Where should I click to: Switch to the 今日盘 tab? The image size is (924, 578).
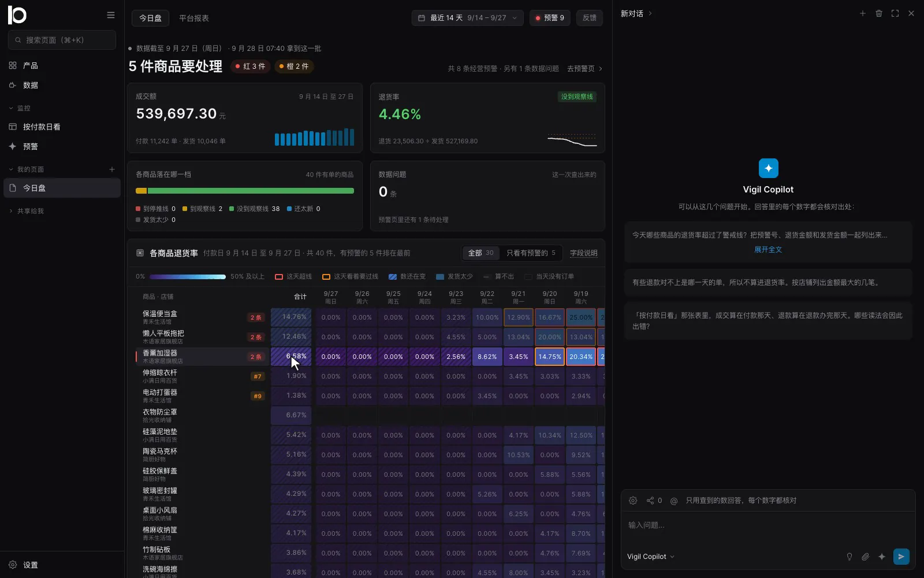tap(150, 18)
